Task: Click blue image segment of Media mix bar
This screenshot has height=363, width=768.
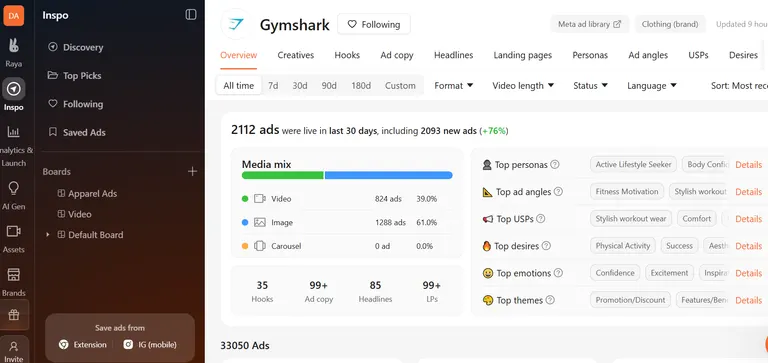Action: (388, 175)
